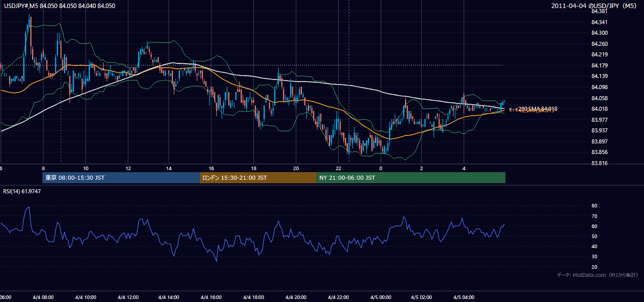644x302 pixels.
Task: Click the 4/4 16:00 time axis label
Action: [x=212, y=297]
